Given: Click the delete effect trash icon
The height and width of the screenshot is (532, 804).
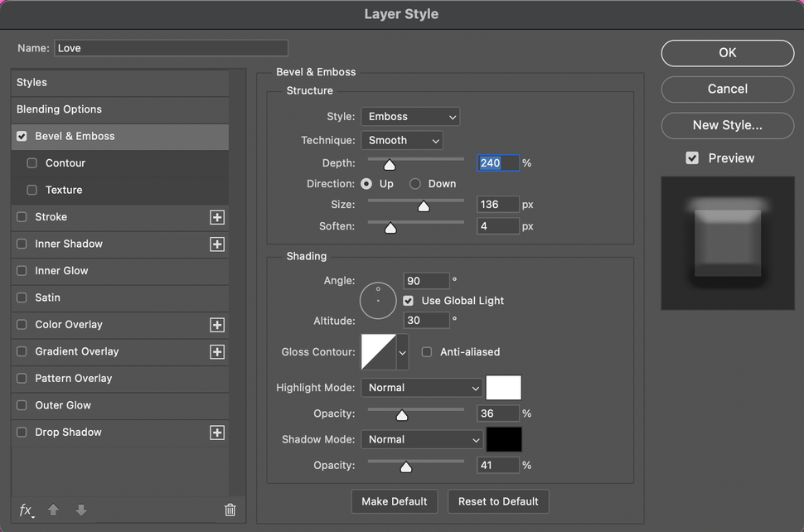Looking at the screenshot, I should coord(230,510).
